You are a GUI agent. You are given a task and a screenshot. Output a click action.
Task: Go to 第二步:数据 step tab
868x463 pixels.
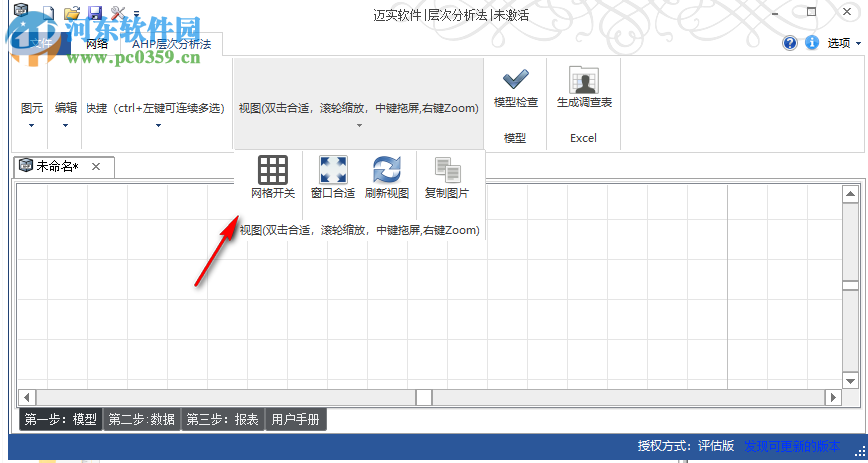point(142,420)
